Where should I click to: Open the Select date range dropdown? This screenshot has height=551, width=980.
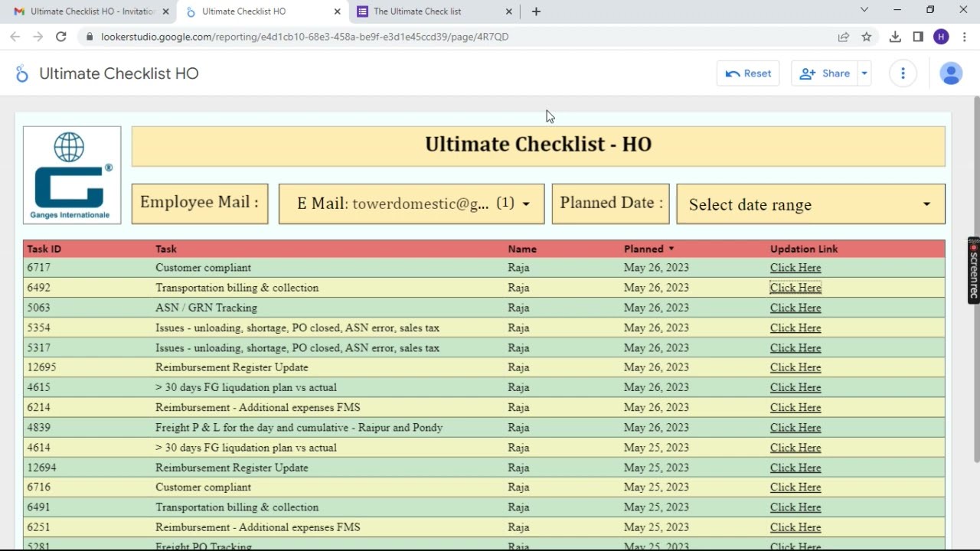pos(811,204)
